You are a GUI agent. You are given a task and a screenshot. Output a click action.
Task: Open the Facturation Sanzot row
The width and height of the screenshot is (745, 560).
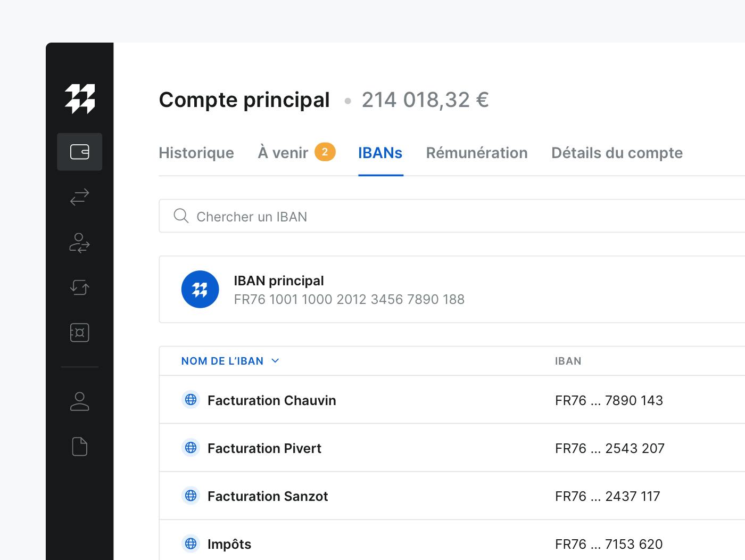point(452,496)
